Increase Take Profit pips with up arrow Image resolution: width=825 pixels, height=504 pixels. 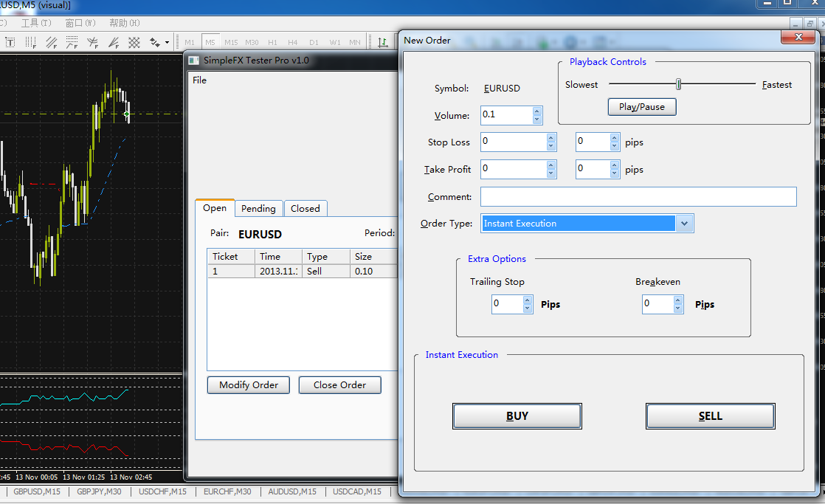615,165
